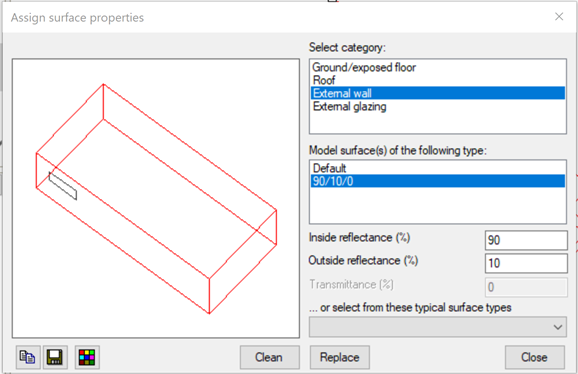Image resolution: width=578 pixels, height=374 pixels.
Task: Click the Outside reflectance value field
Action: [526, 263]
